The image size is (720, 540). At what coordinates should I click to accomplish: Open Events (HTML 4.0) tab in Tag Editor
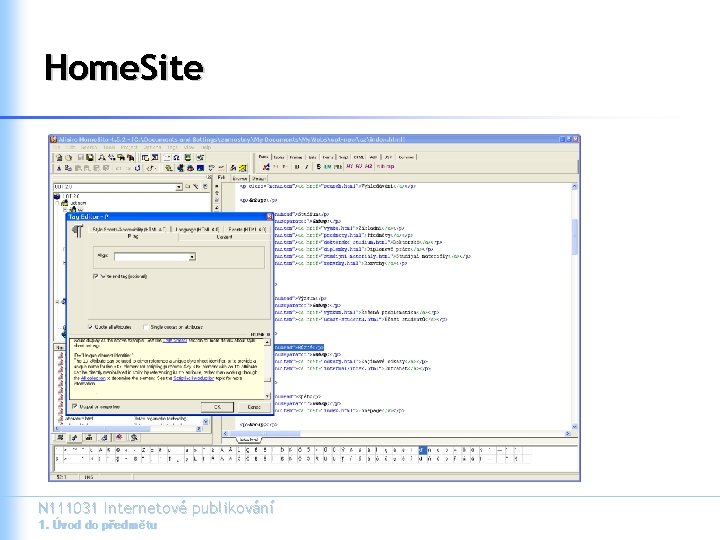247,229
